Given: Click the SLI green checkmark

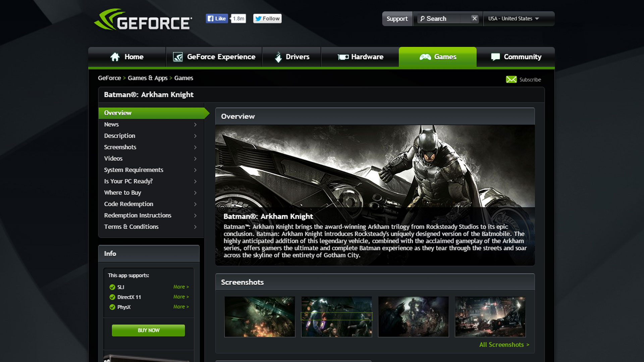Looking at the screenshot, I should (x=112, y=287).
